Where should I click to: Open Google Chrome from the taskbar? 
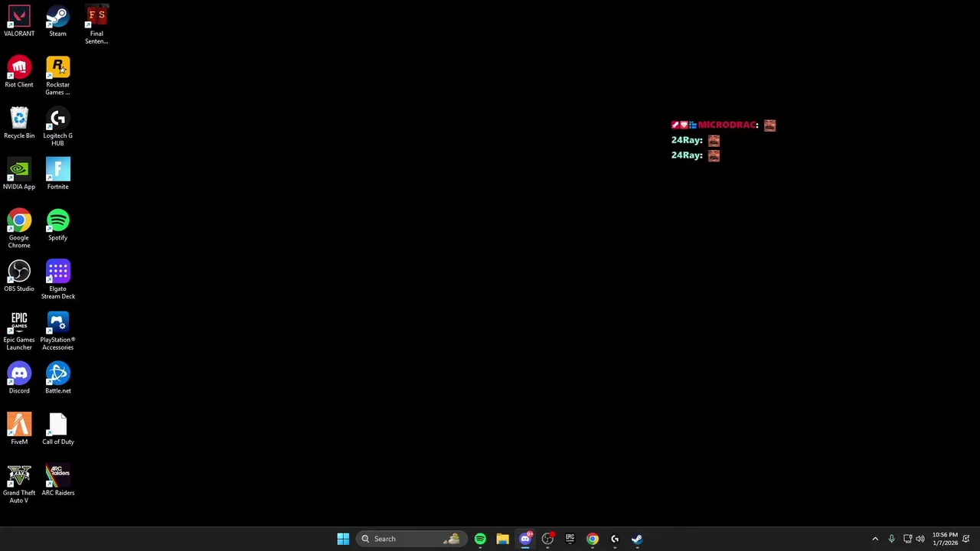coord(593,539)
